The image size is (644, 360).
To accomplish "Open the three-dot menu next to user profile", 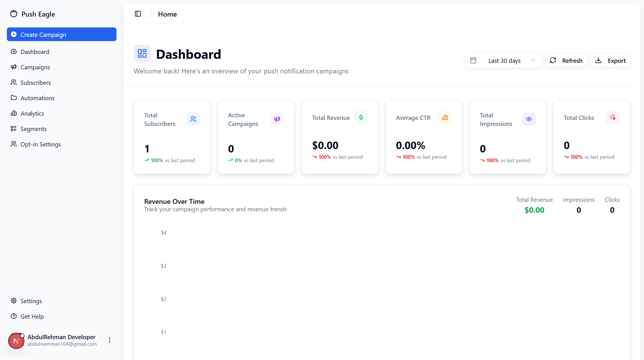I will [x=109, y=340].
